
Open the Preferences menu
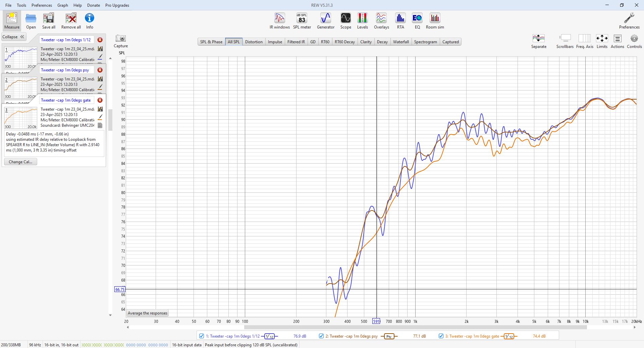(42, 5)
